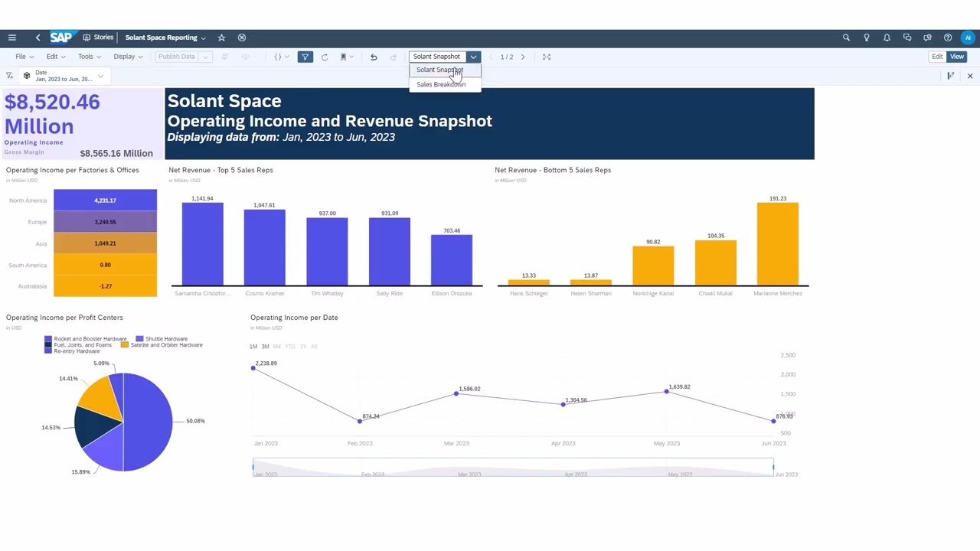Click the refresh icon

point(325,57)
